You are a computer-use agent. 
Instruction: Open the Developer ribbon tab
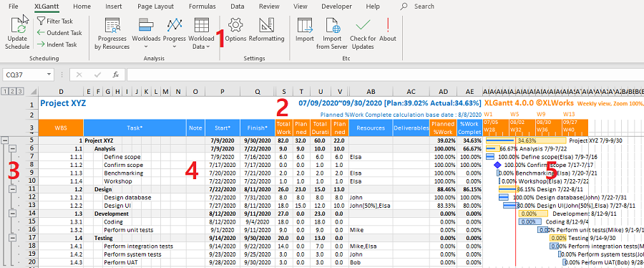pos(336,6)
